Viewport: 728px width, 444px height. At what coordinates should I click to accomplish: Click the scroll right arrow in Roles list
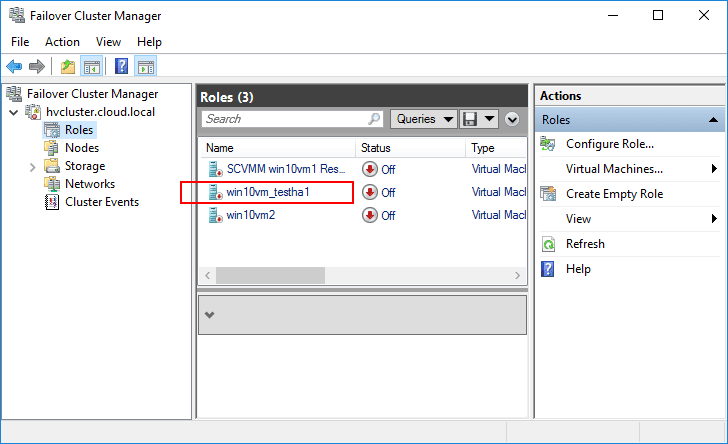517,275
